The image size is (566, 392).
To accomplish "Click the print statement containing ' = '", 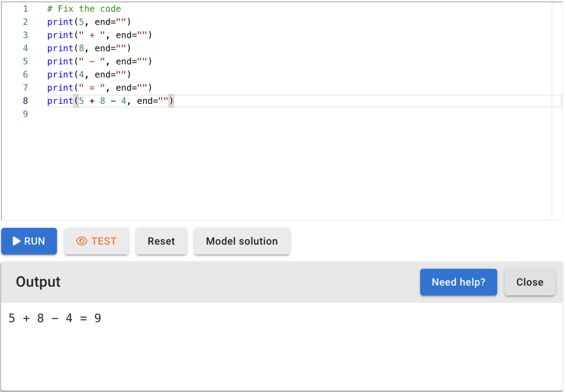I will 98,87.
